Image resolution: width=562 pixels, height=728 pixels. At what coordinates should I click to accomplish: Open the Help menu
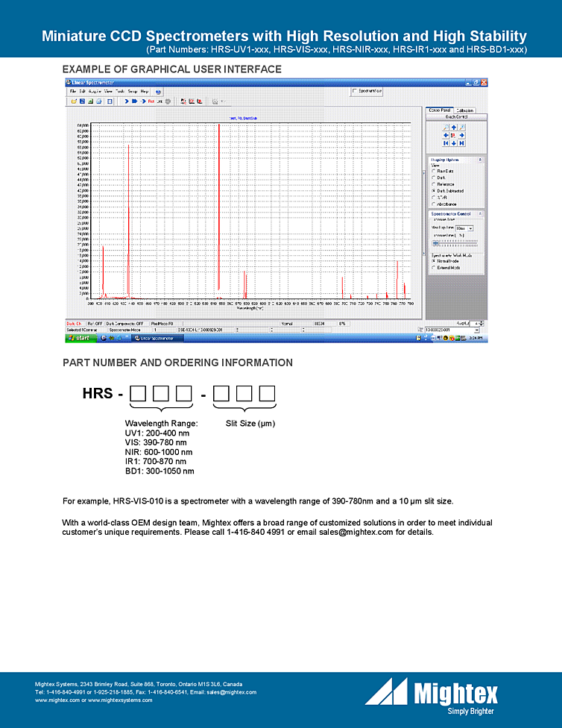pyautogui.click(x=145, y=92)
